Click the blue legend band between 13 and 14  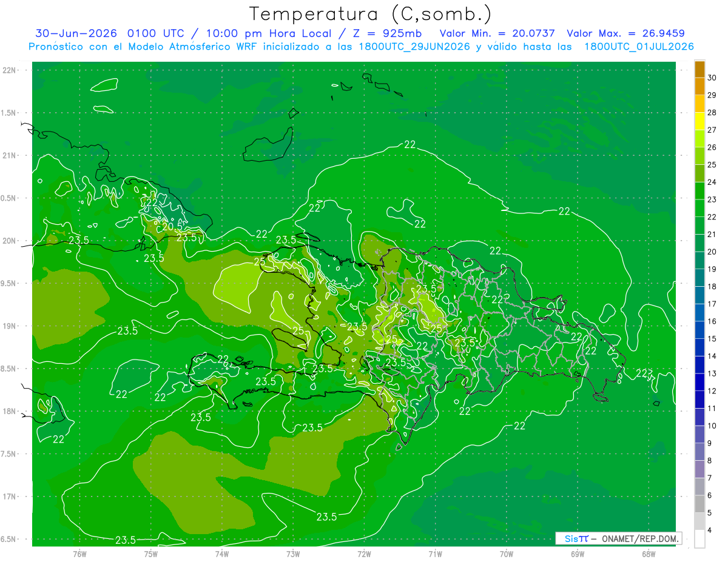coord(699,365)
